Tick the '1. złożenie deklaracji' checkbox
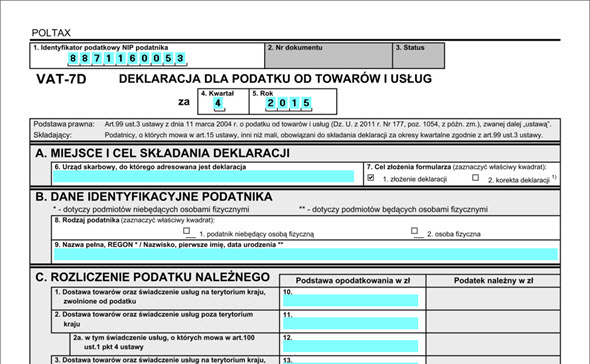 coord(371,178)
